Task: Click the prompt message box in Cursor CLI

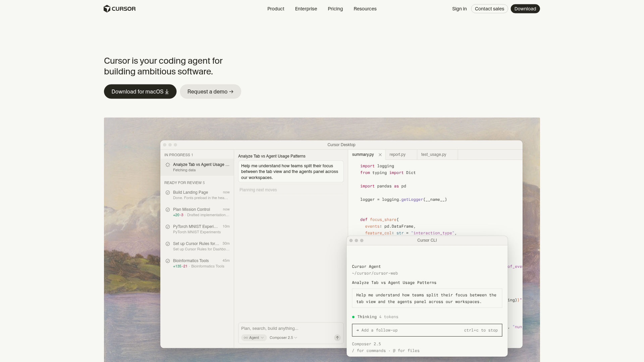Action: tap(427, 298)
